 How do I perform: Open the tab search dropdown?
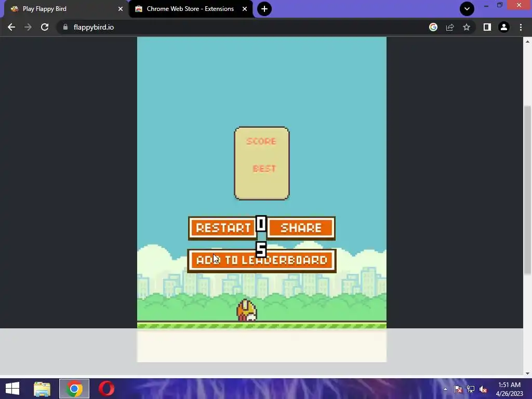467,9
